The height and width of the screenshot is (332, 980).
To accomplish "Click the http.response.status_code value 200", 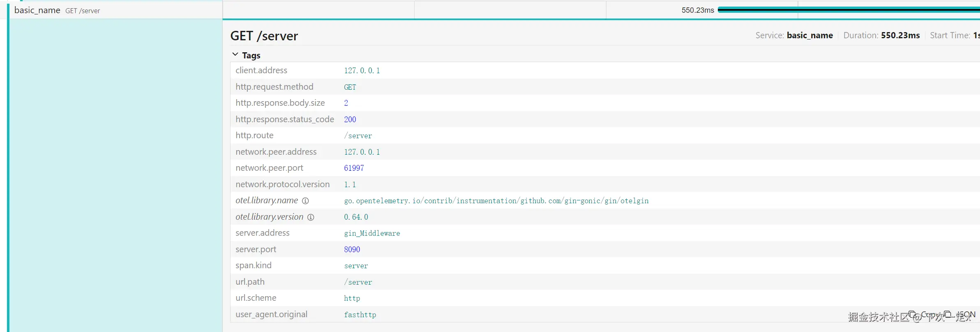I will 350,119.
